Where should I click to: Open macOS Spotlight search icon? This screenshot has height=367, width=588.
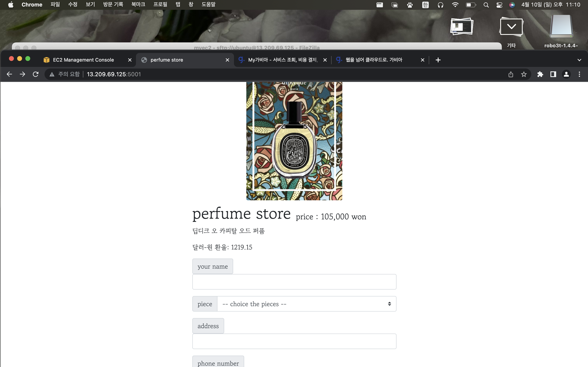pos(486,5)
